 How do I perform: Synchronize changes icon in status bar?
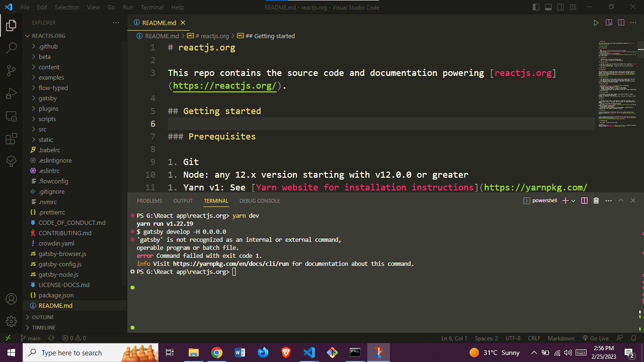(51, 338)
